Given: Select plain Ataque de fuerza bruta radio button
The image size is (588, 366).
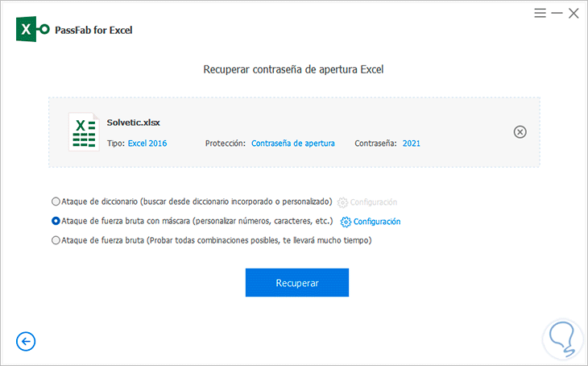Looking at the screenshot, I should coord(56,240).
